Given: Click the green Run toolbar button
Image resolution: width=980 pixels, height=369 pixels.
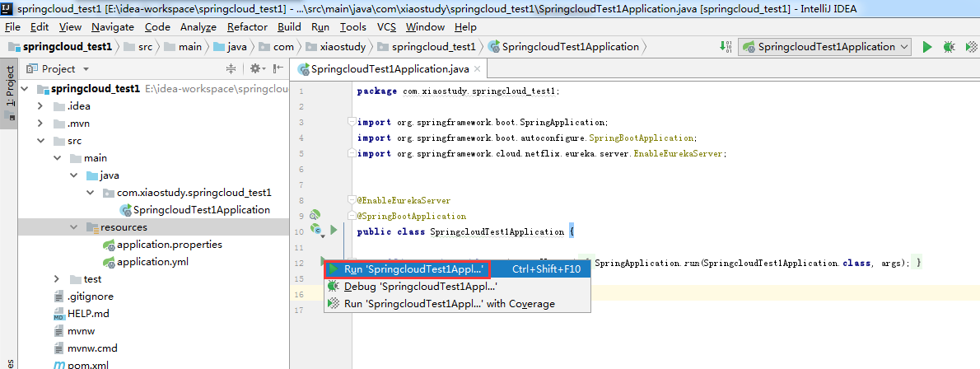Looking at the screenshot, I should [927, 47].
